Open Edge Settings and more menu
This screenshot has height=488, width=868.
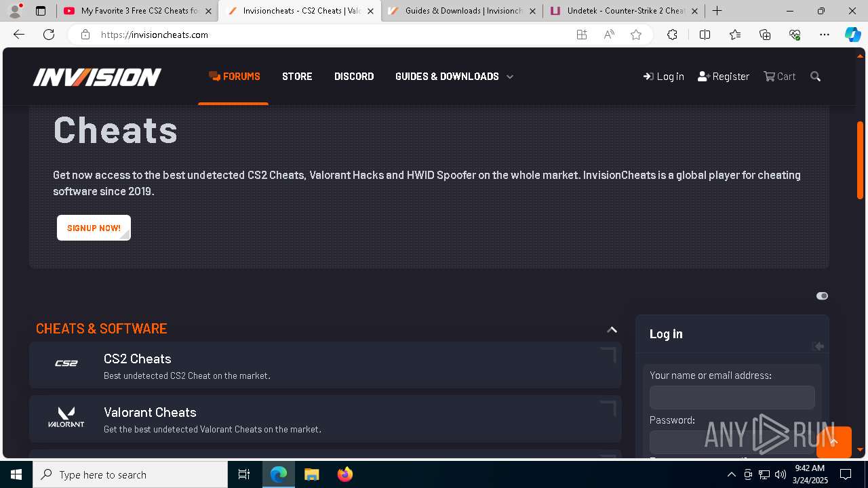tap(825, 35)
